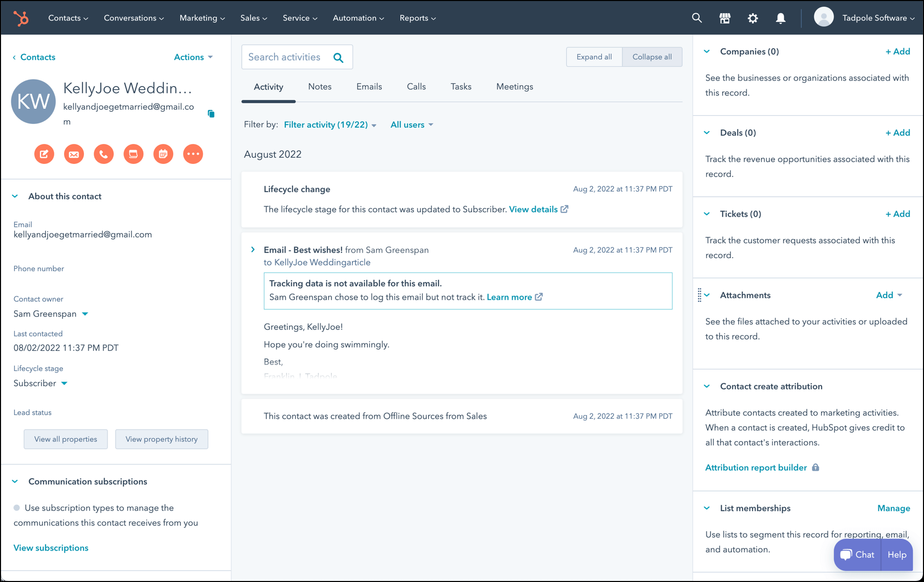This screenshot has height=582, width=924.
Task: Open the Marketing navigation menu
Action: 202,18
